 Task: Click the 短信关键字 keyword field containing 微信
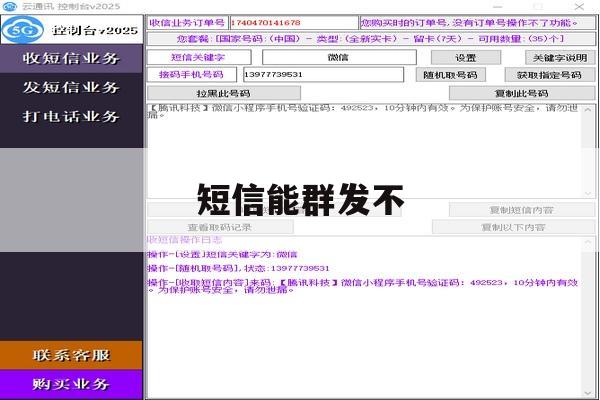pos(339,57)
